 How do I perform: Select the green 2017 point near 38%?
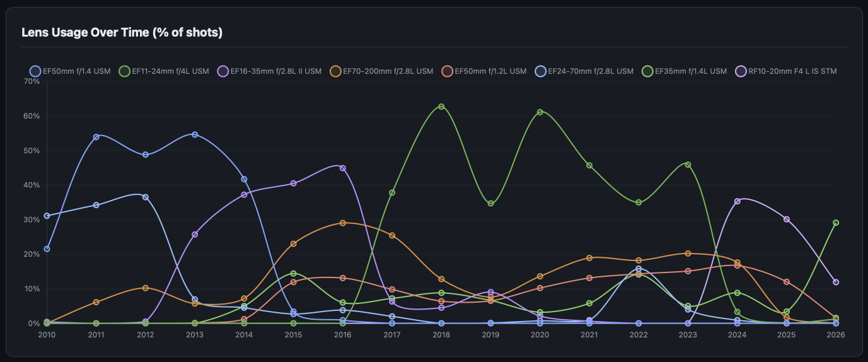coord(392,192)
